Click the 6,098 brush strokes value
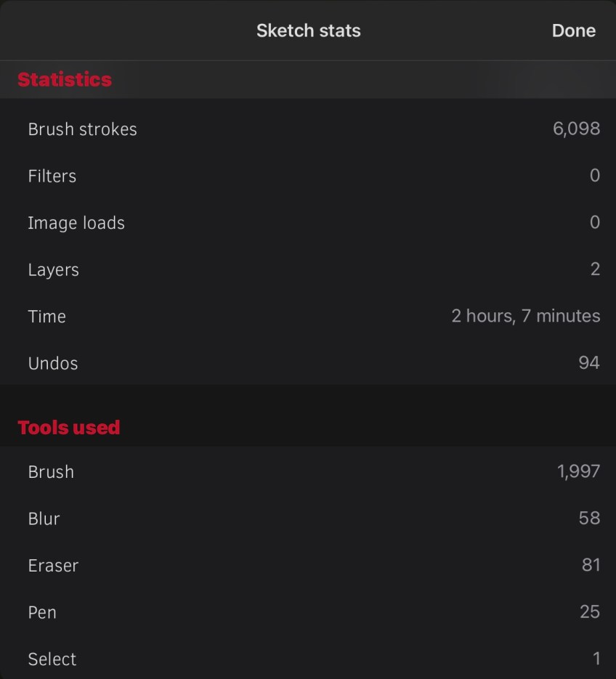Image resolution: width=616 pixels, height=679 pixels. coord(576,129)
